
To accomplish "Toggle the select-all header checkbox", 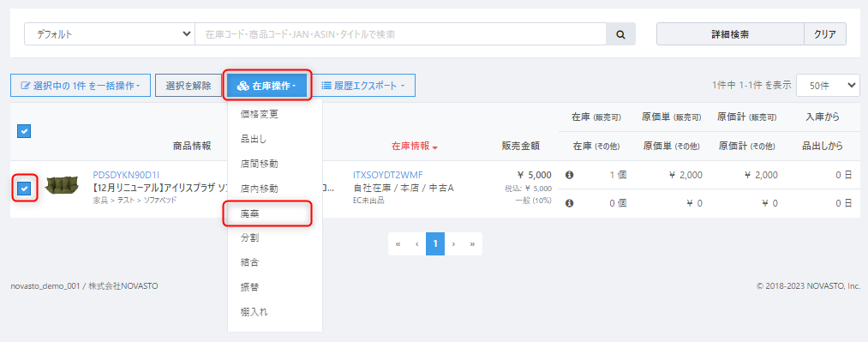I will click(x=24, y=131).
